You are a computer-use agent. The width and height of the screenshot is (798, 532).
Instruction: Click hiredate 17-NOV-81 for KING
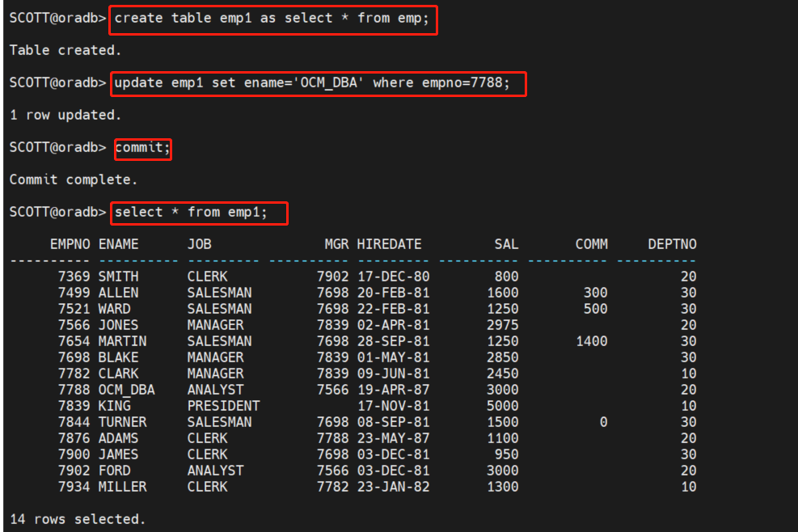tap(393, 406)
